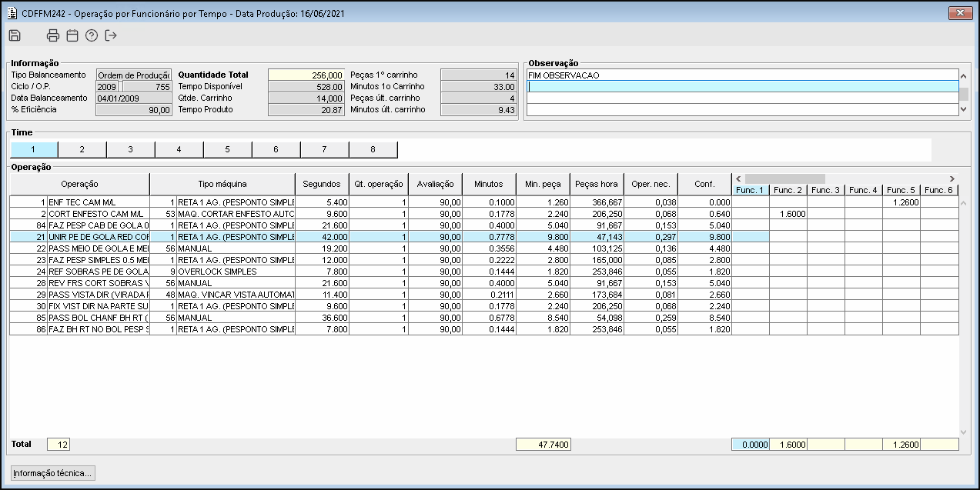
Task: Click the horizontal scrollbar thumb above Func. columns
Action: pyautogui.click(x=784, y=178)
